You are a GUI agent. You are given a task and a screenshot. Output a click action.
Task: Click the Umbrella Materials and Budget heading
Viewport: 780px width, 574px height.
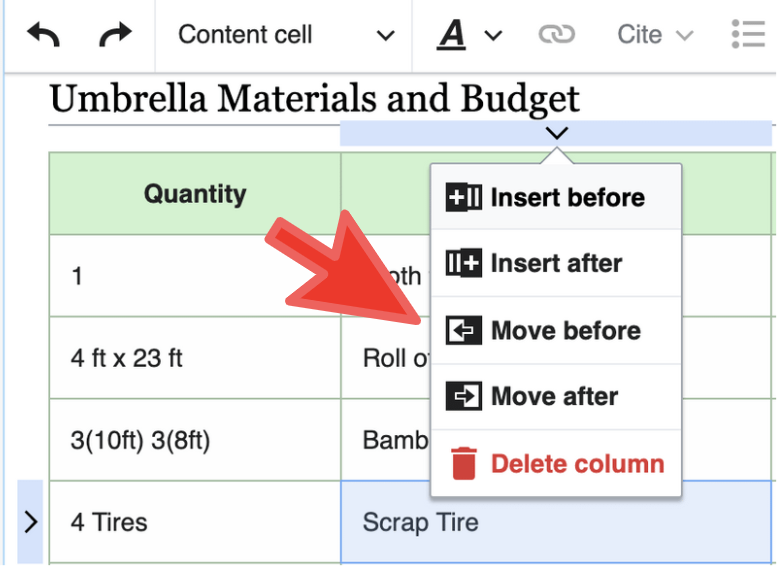pyautogui.click(x=314, y=99)
